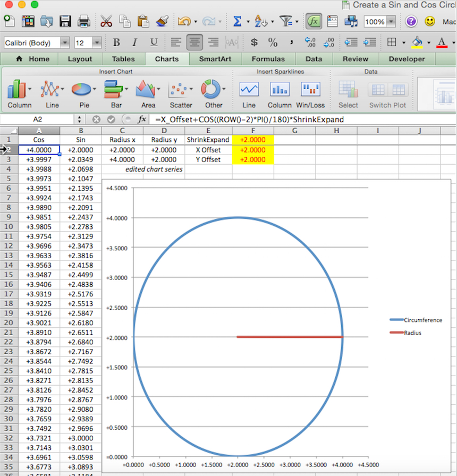The image size is (457, 476).
Task: Open the font name dropdown
Action: pos(65,43)
